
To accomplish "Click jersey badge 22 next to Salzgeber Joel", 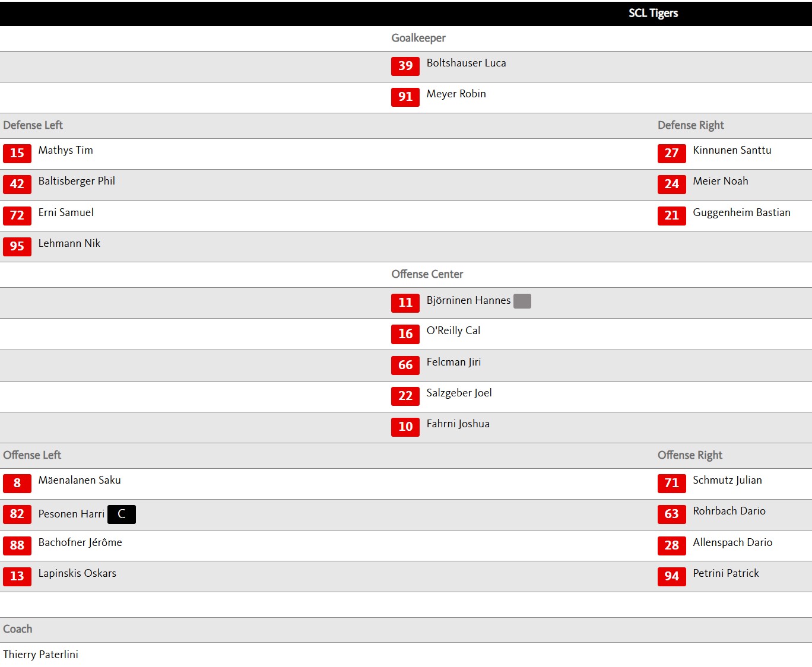I will point(405,396).
